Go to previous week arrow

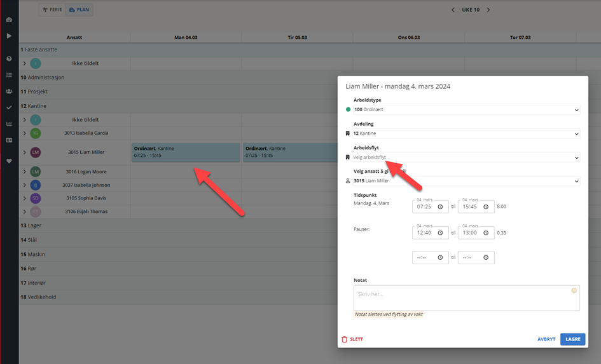453,10
